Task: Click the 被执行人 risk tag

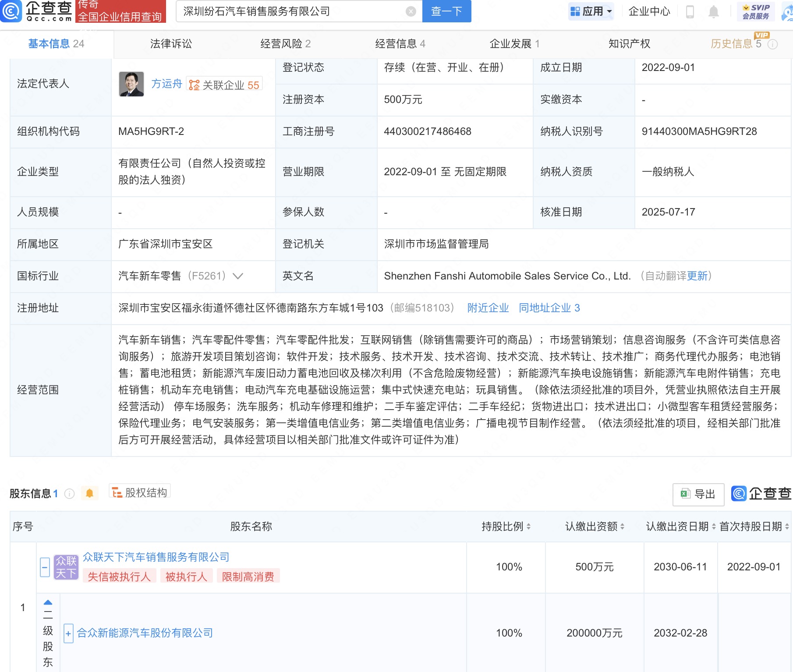Action: [x=186, y=577]
